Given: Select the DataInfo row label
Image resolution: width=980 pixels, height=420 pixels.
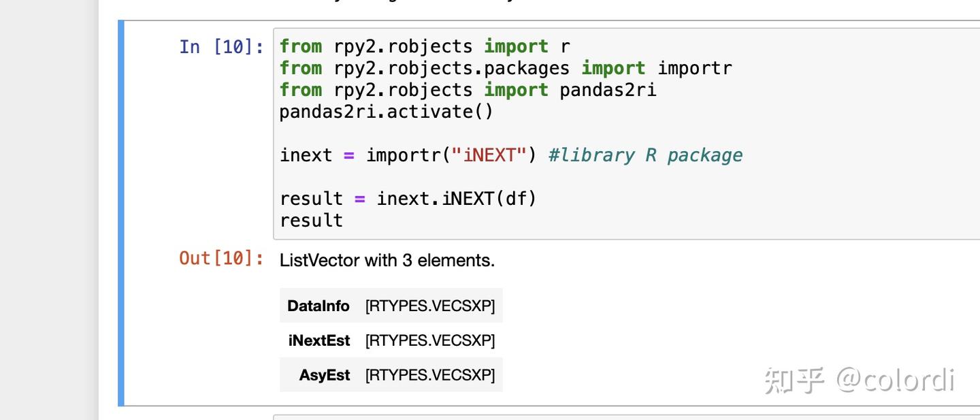Looking at the screenshot, I should pos(318,306).
